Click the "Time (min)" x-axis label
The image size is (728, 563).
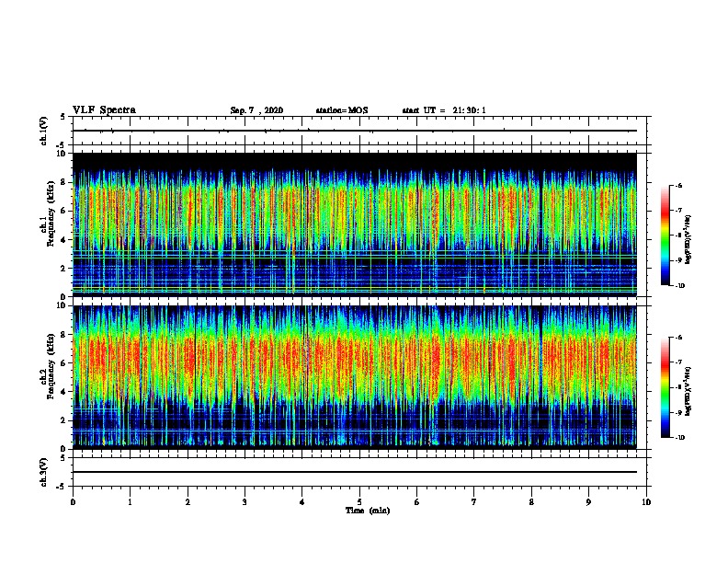(368, 511)
